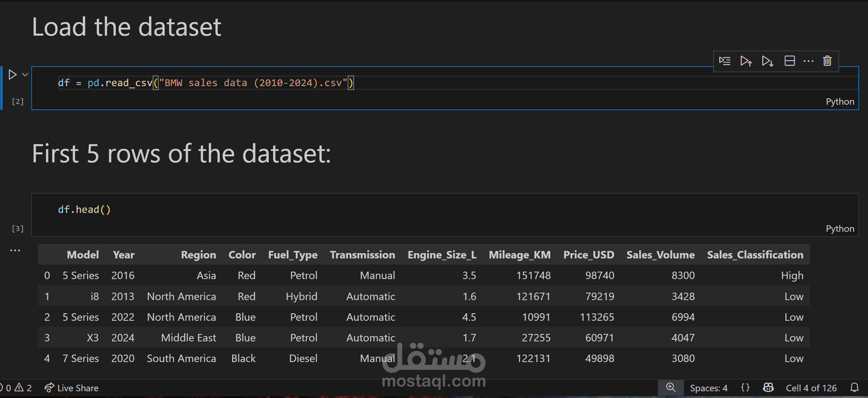Expand the run options chevron beside play button
Viewport: 868px width, 398px height.
coord(24,74)
